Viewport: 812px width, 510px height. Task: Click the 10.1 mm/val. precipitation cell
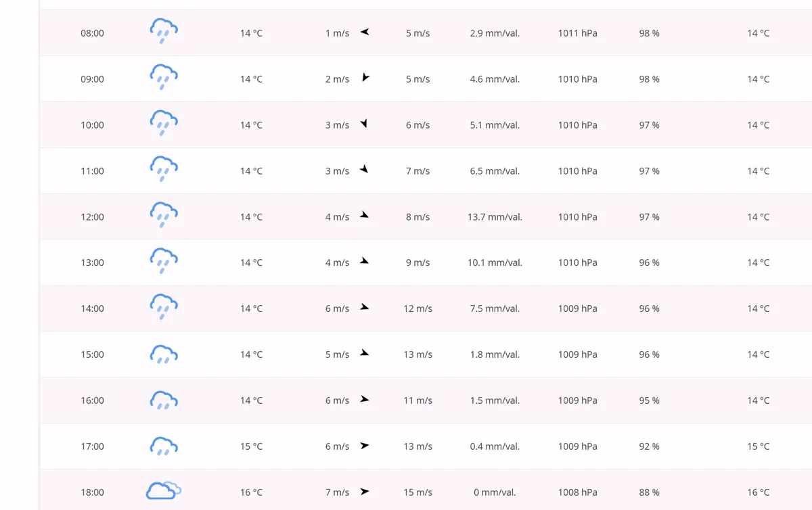pyautogui.click(x=495, y=262)
